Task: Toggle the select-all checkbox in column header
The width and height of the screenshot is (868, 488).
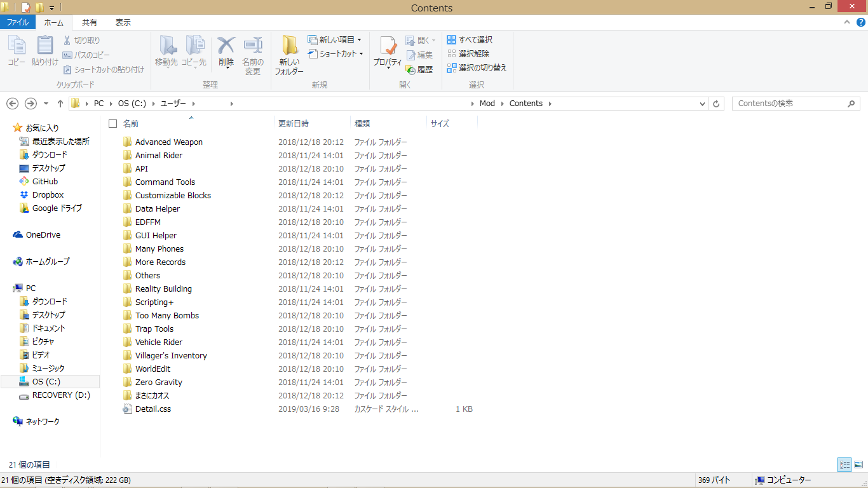Action: coord(113,123)
